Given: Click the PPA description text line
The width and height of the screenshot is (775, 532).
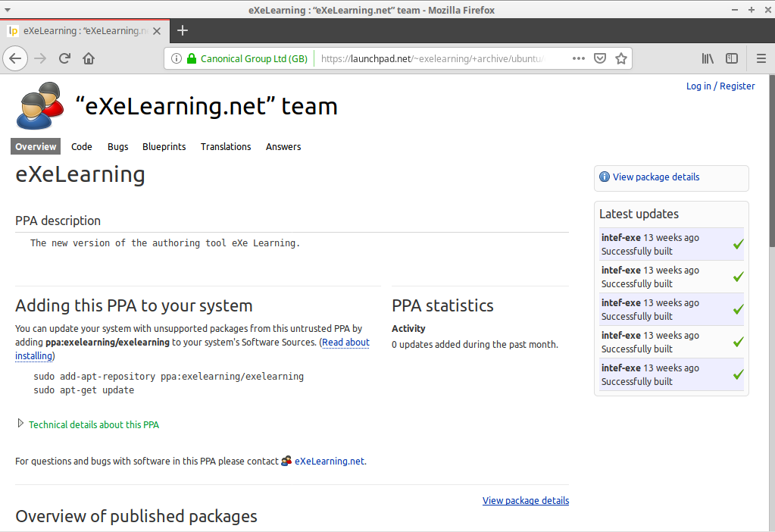Looking at the screenshot, I should [165, 243].
